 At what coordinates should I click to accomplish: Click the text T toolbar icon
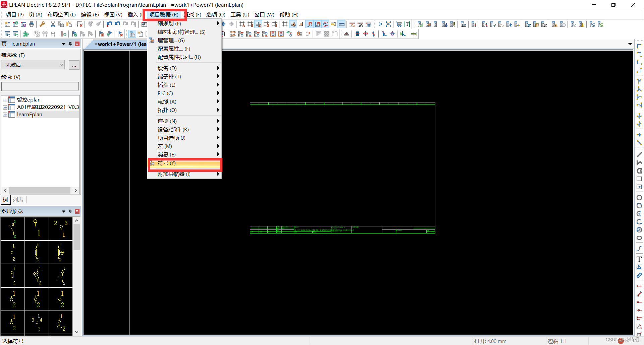(x=407, y=24)
